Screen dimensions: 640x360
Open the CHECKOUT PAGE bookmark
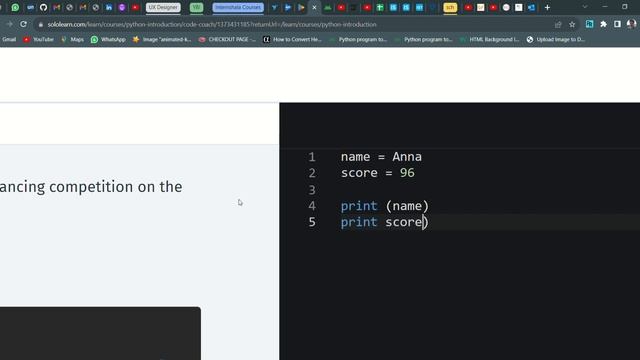coord(227,39)
